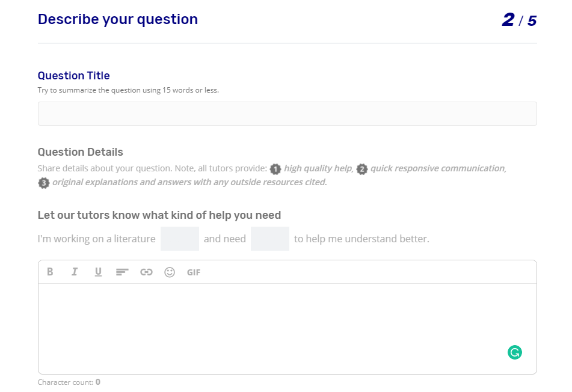Open the subject selector after 'literature'
The height and width of the screenshot is (392, 572).
pos(180,238)
